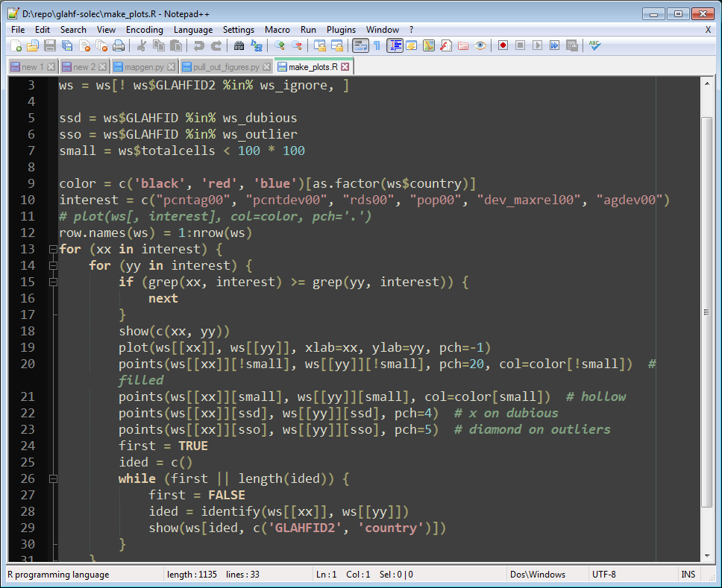Screen dimensions: 722x588
Task: Click the vertical scrollbar down arrow
Action: tap(707, 555)
